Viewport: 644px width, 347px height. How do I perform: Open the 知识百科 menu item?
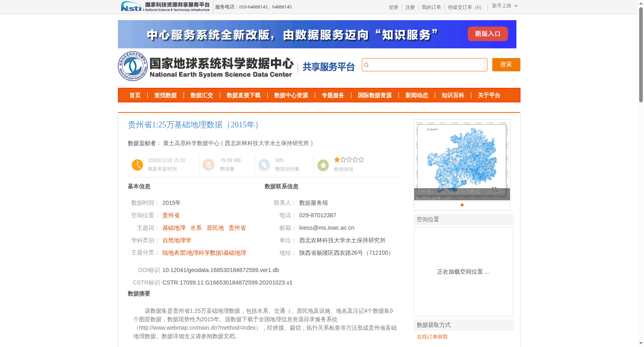(453, 95)
